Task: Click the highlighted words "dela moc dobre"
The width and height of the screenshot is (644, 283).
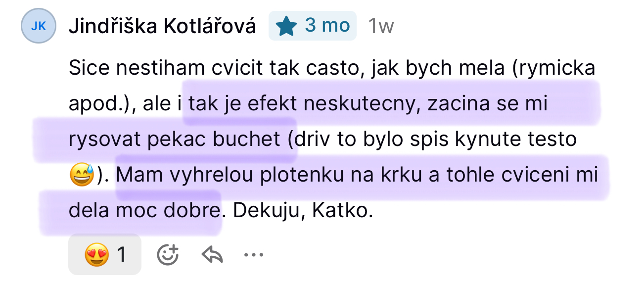Action: point(143,211)
